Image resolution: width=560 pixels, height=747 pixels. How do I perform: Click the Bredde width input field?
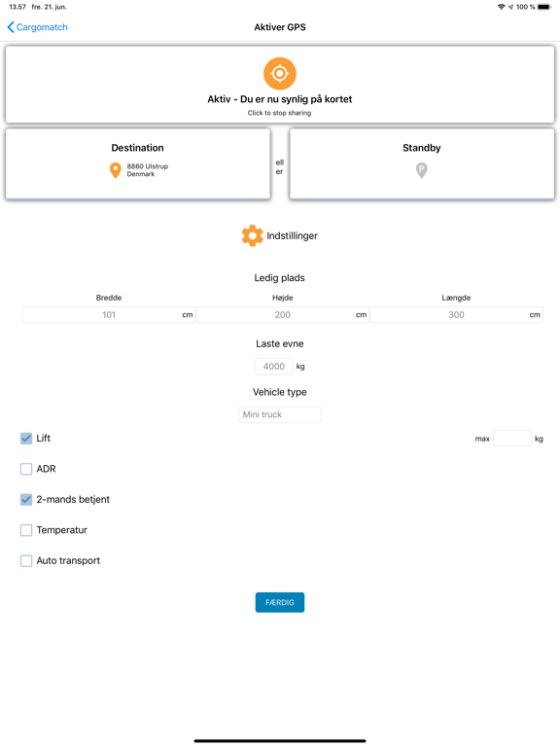point(109,314)
